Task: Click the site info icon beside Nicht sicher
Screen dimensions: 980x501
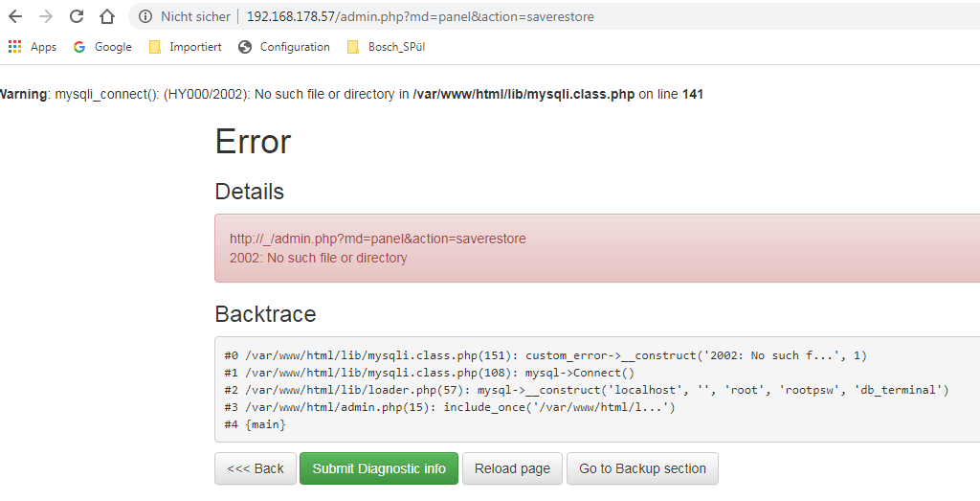Action: click(x=145, y=16)
